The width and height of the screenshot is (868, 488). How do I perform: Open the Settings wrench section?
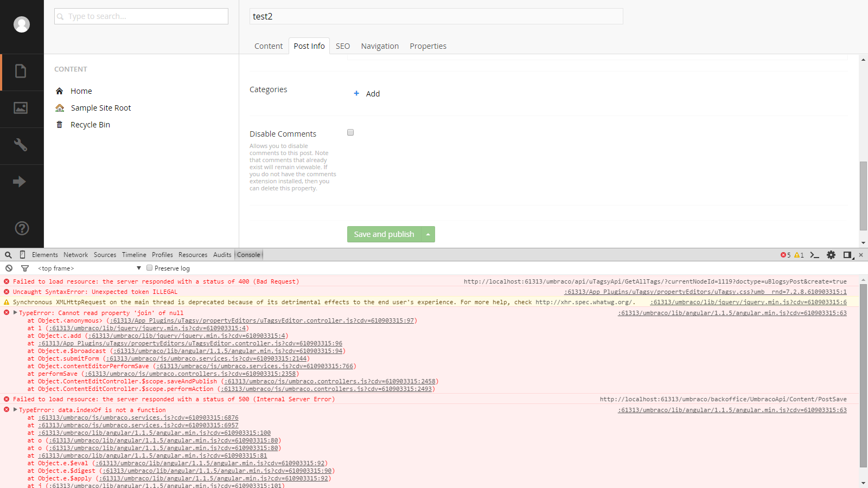click(21, 145)
